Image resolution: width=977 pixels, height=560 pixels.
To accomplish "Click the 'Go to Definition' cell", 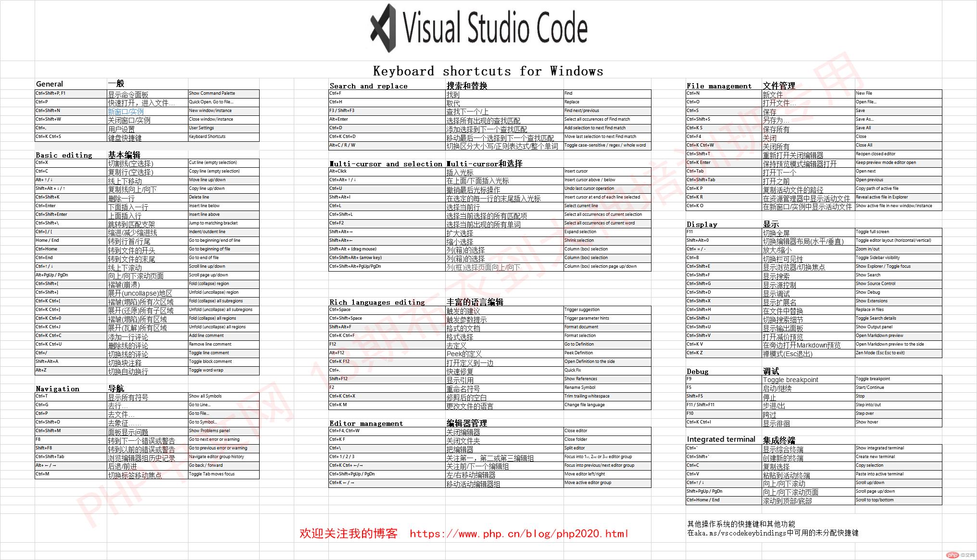I will pos(607,345).
